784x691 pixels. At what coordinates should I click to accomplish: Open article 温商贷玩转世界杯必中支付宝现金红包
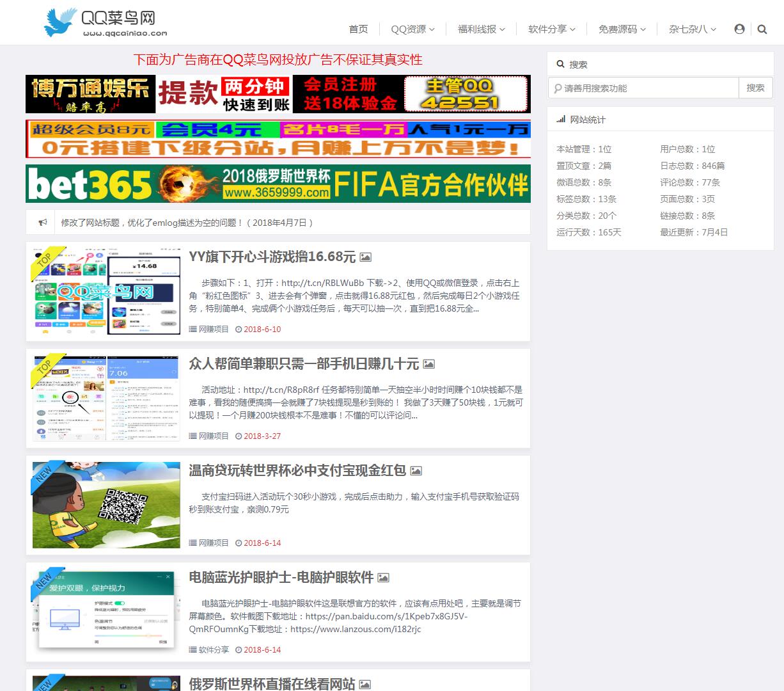(297, 471)
